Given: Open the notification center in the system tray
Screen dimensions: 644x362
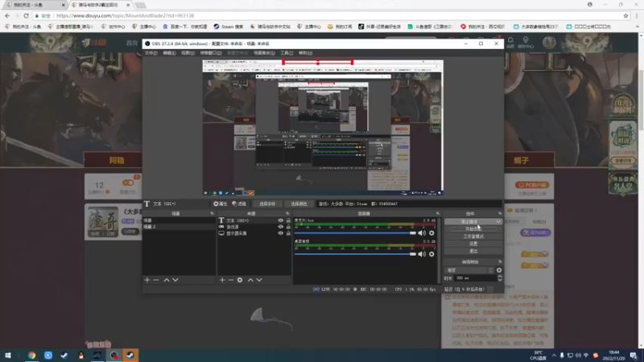Looking at the screenshot, I should point(634,355).
